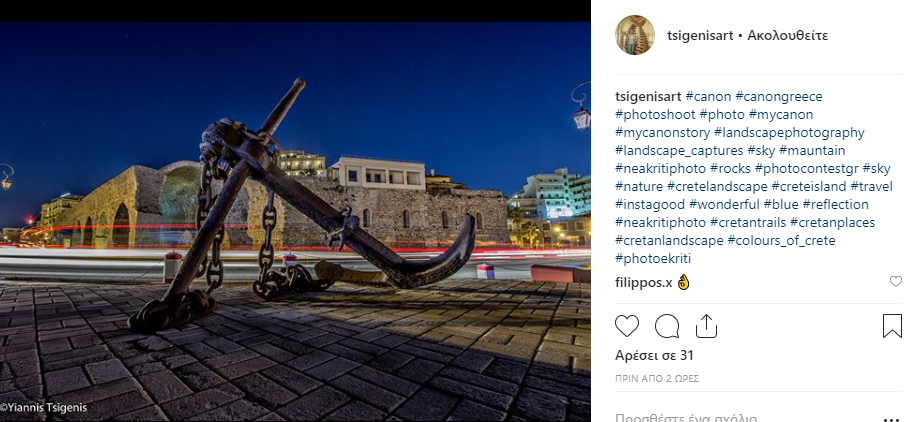
Task: Open more options three-dot menu
Action: pyautogui.click(x=891, y=419)
